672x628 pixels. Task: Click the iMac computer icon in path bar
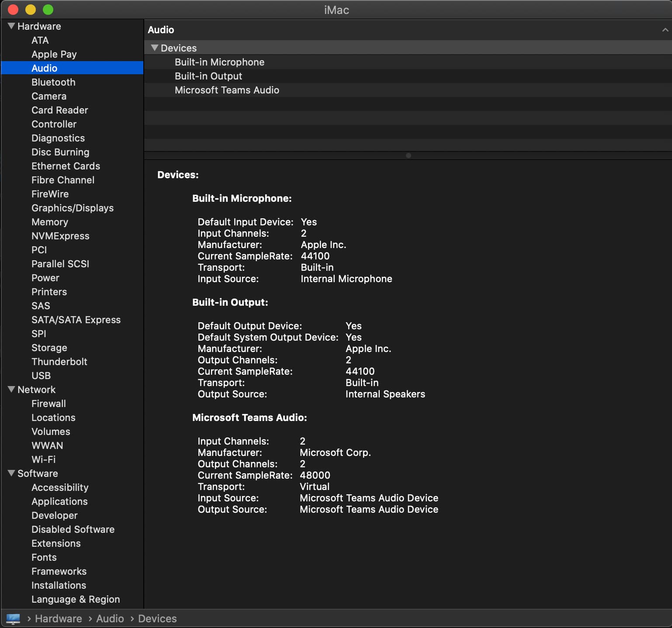click(x=13, y=618)
